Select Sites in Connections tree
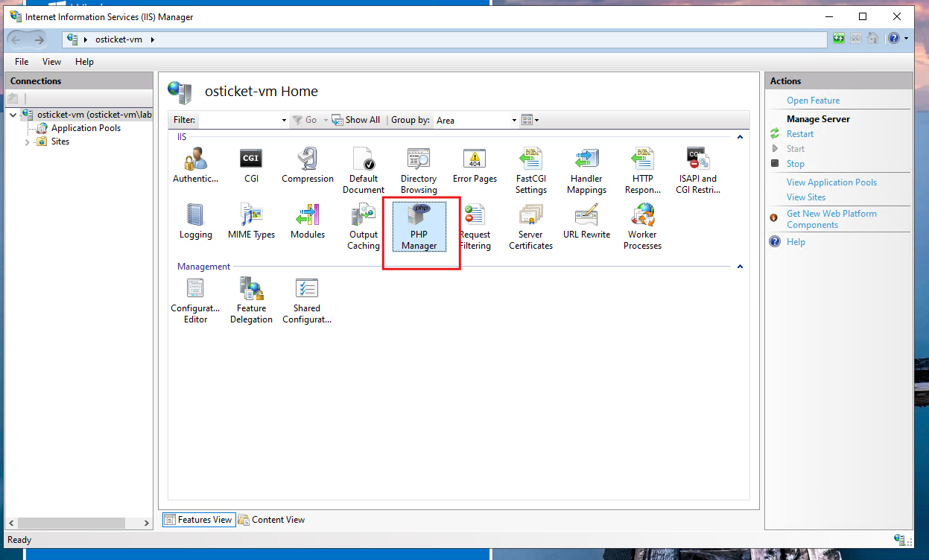This screenshot has width=929, height=560. 60,141
